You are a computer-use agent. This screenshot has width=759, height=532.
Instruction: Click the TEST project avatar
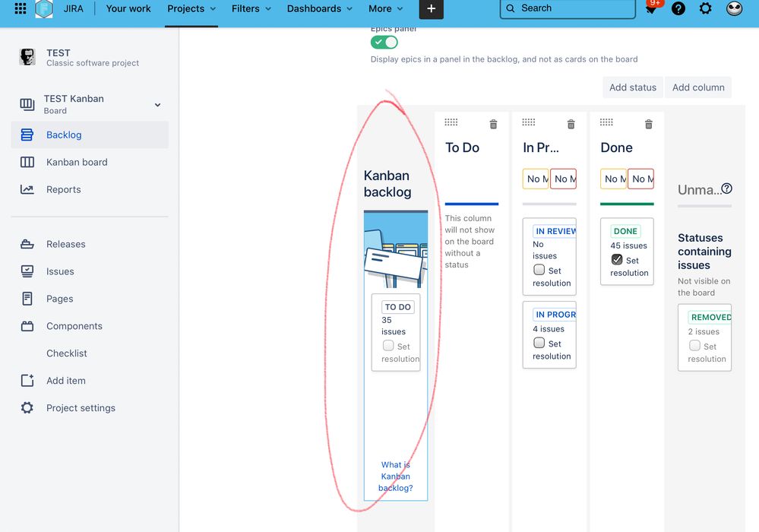click(27, 57)
